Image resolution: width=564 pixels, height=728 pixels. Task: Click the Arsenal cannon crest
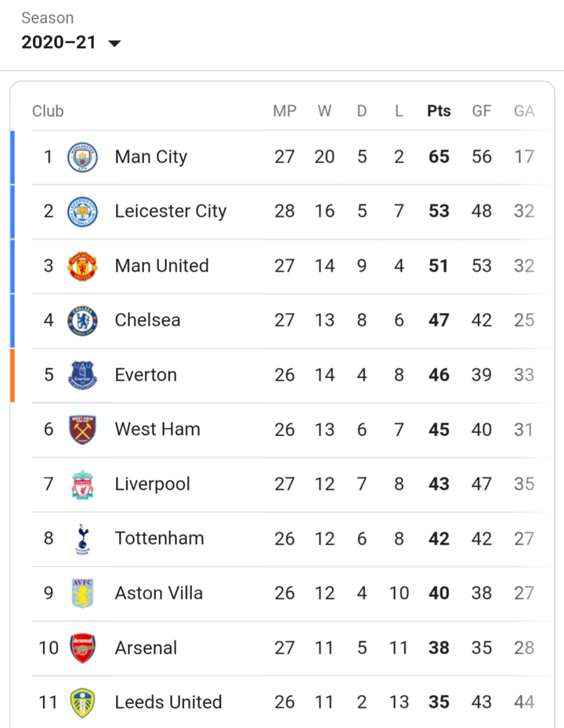pyautogui.click(x=83, y=648)
